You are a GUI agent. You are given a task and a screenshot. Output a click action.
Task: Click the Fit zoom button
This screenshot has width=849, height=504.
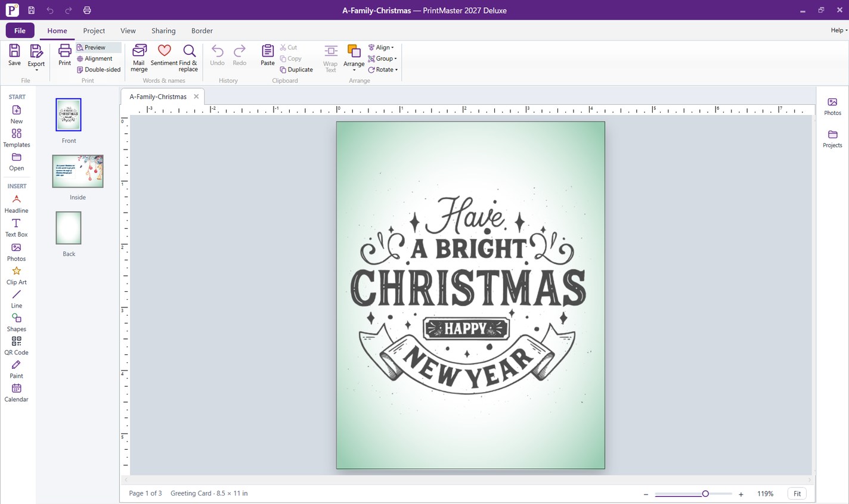(x=797, y=494)
